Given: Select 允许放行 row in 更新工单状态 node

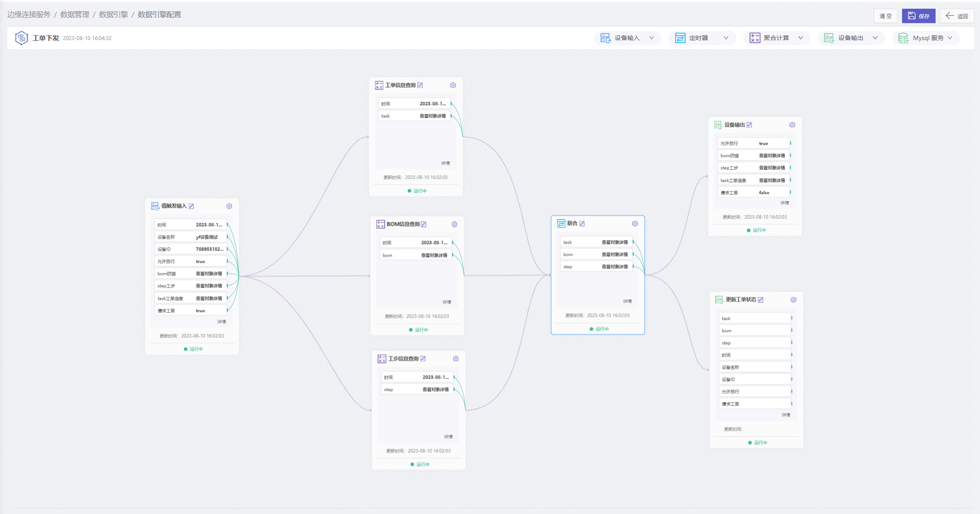Looking at the screenshot, I should 755,392.
